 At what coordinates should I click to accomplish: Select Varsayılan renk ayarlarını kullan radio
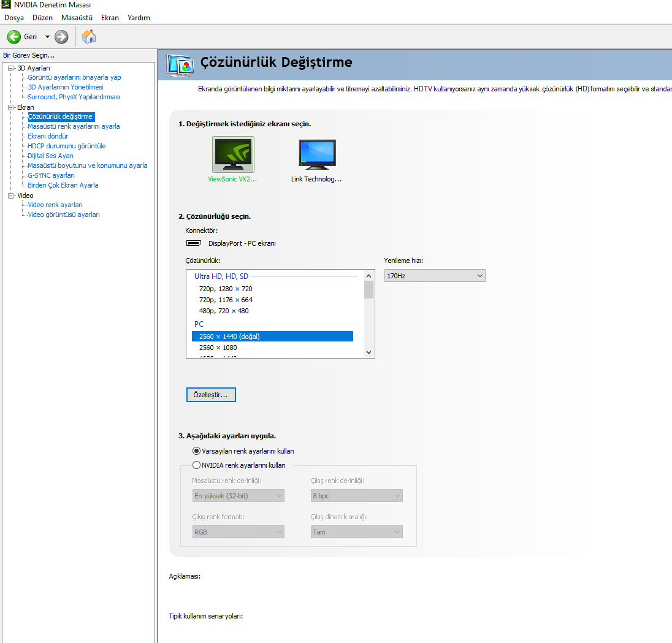[x=197, y=451]
